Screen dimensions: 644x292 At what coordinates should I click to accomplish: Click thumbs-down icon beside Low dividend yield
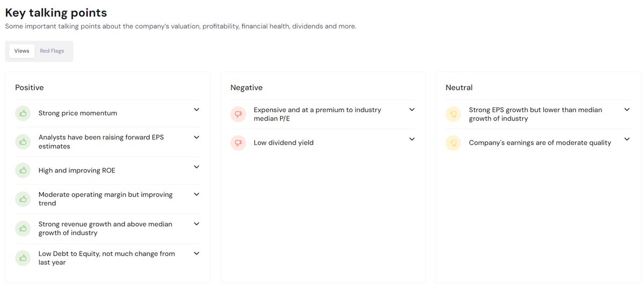click(x=238, y=143)
